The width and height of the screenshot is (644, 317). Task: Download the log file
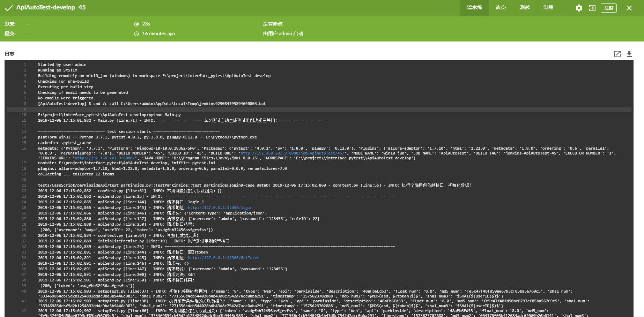click(x=629, y=54)
